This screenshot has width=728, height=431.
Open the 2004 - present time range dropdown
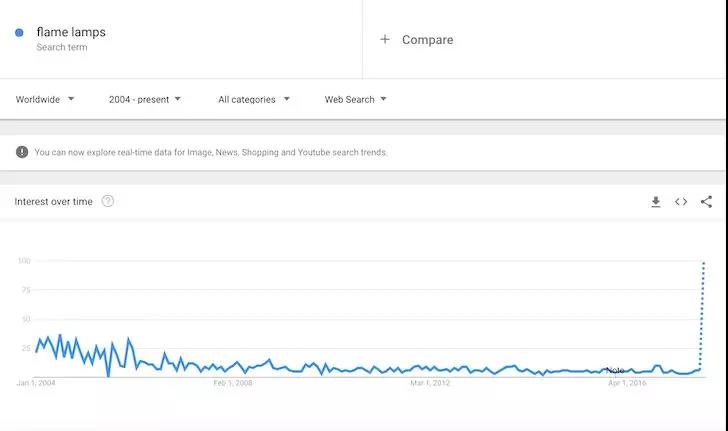click(x=145, y=99)
